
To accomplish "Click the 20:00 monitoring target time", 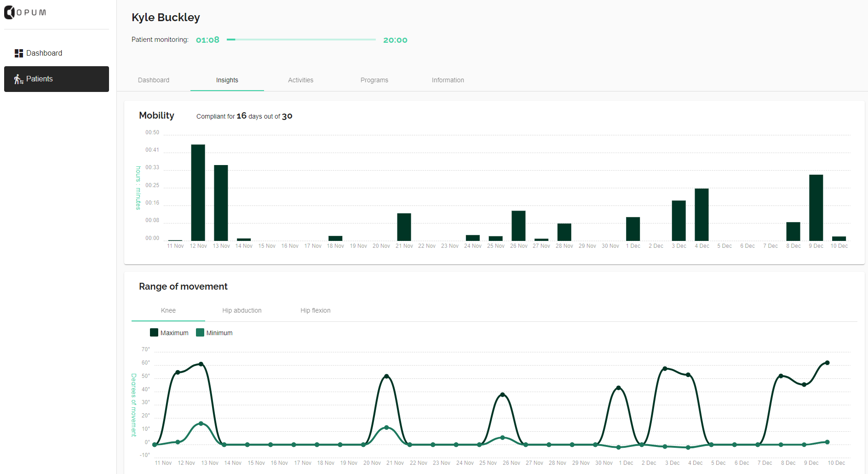I will tap(395, 40).
